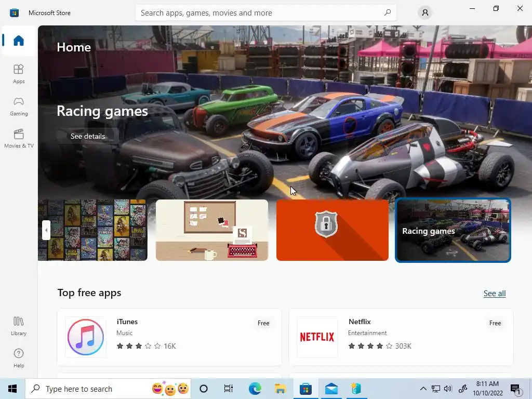Open Movies & TV section
Image resolution: width=532 pixels, height=399 pixels.
click(19, 138)
